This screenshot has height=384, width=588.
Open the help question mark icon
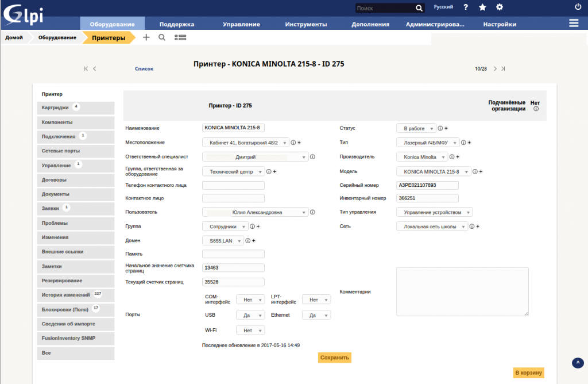click(x=465, y=7)
